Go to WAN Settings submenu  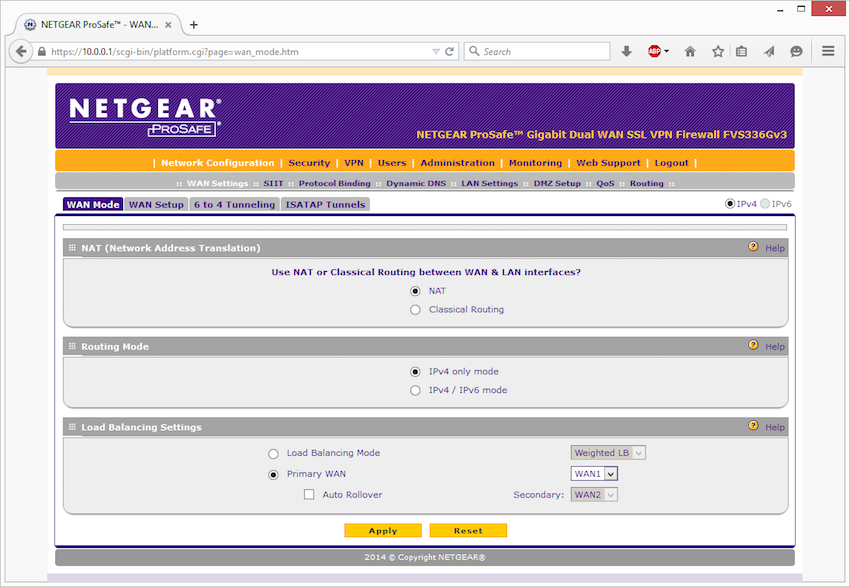click(x=217, y=183)
